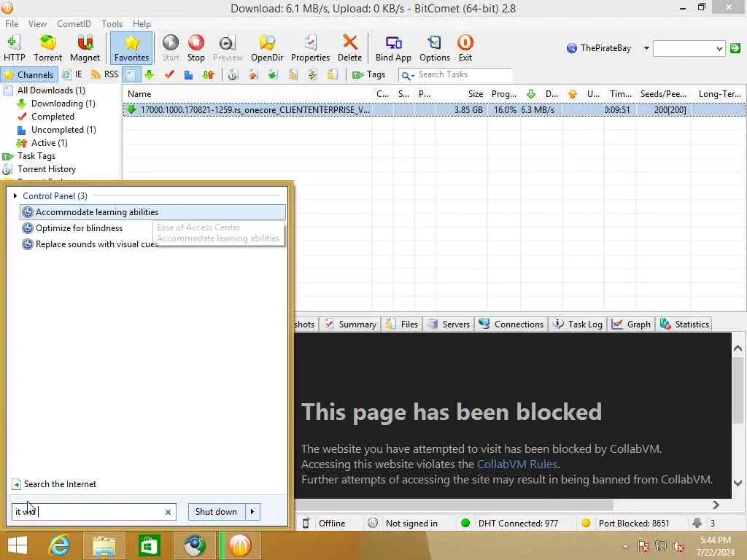Select Uncompleted (1) in the tree
This screenshot has width=747, height=560.
coord(63,130)
